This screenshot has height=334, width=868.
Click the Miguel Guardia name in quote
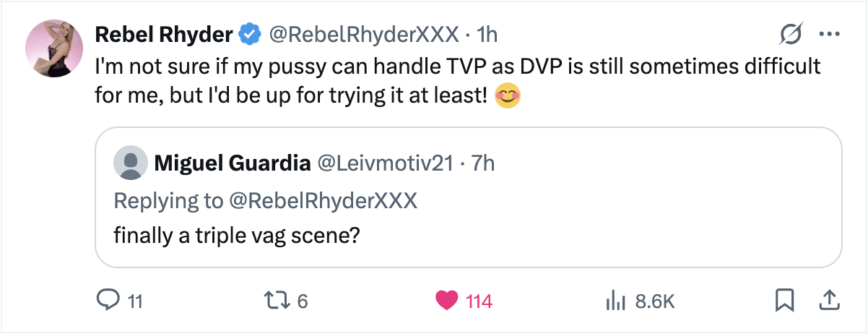tap(231, 164)
